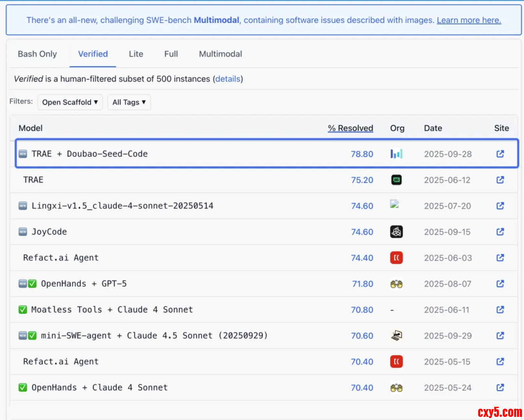Click the JoyCode org logo icon

click(x=396, y=232)
